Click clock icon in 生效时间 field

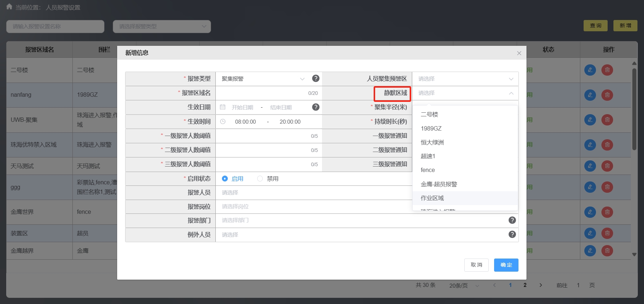click(x=223, y=122)
